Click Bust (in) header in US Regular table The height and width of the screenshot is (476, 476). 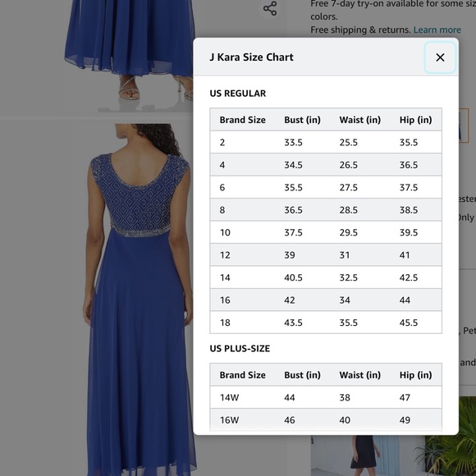(302, 120)
